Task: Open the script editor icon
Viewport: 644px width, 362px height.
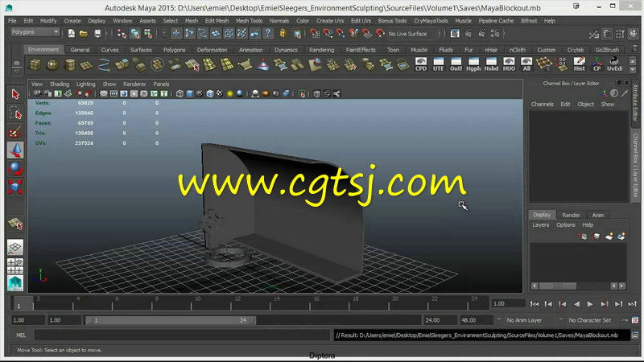Action: click(x=635, y=335)
